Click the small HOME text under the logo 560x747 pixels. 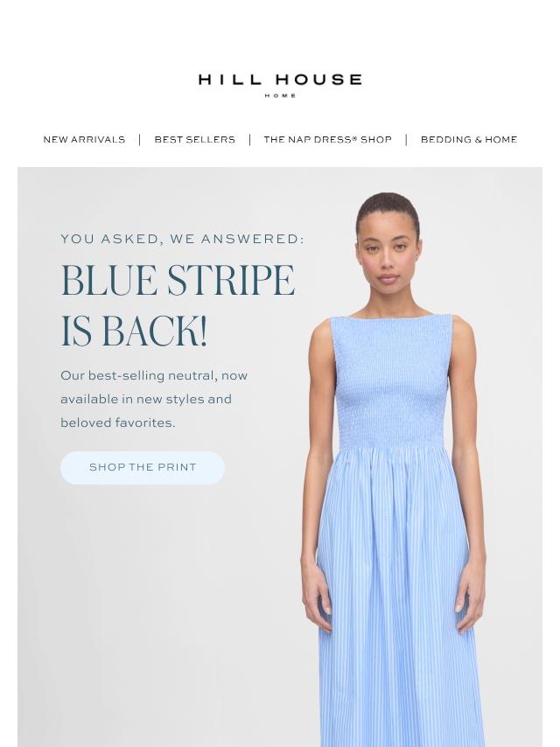click(280, 95)
